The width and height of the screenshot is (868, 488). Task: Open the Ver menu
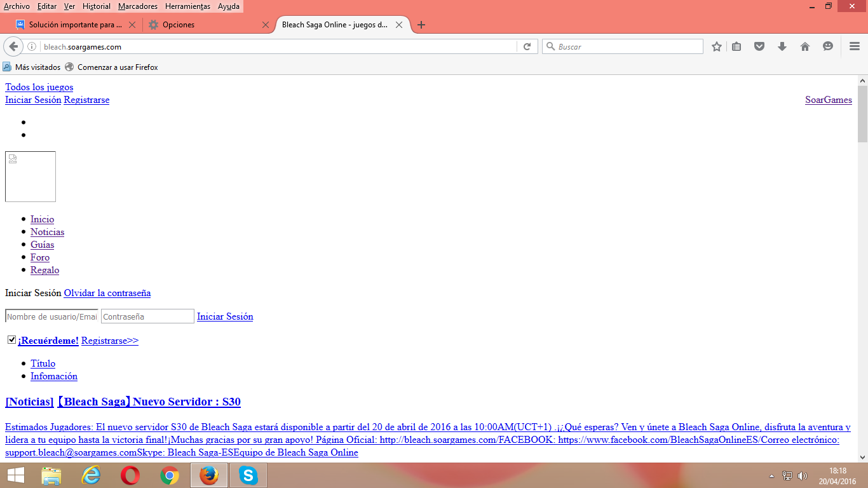[x=69, y=6]
